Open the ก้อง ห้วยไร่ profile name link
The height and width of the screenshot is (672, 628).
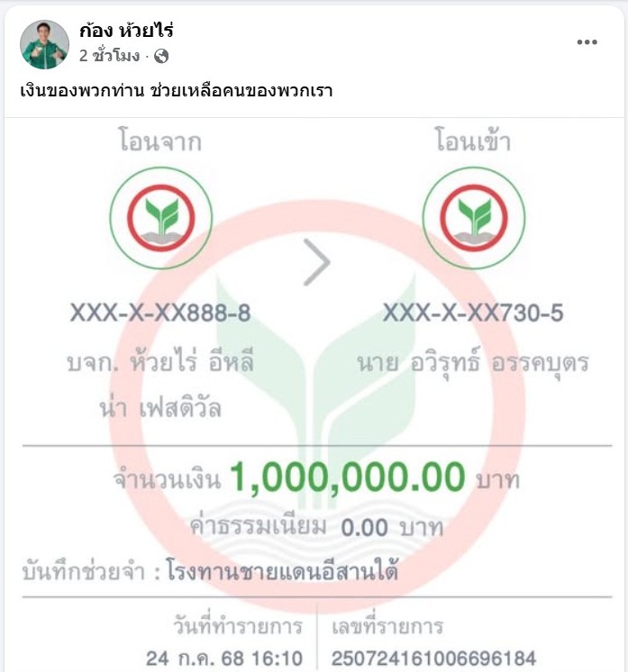coord(126,31)
